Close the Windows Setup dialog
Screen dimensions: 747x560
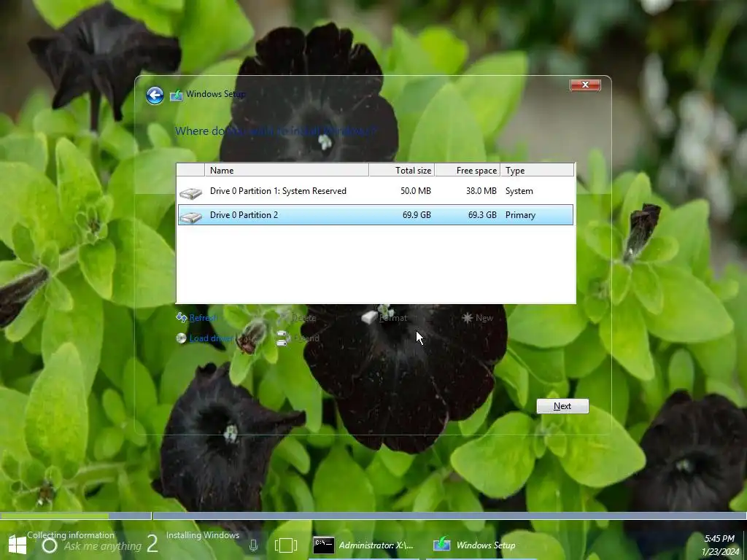pyautogui.click(x=585, y=85)
